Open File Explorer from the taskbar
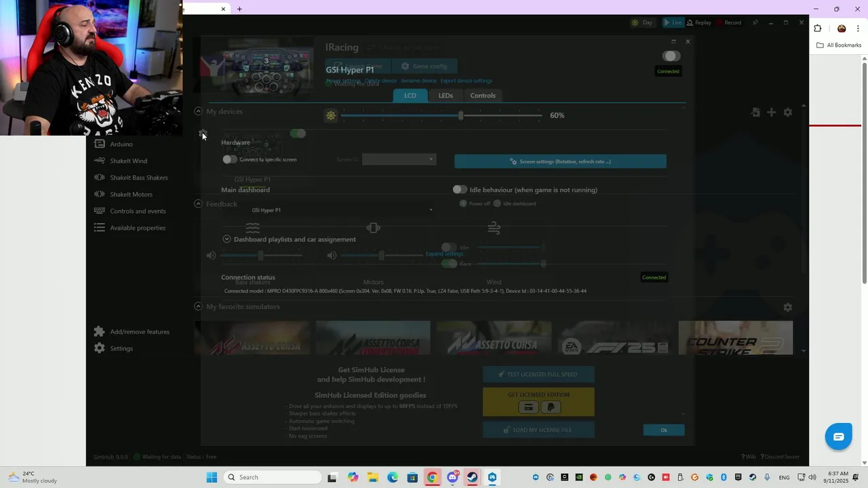Screen dimensions: 868x488 pos(372,477)
